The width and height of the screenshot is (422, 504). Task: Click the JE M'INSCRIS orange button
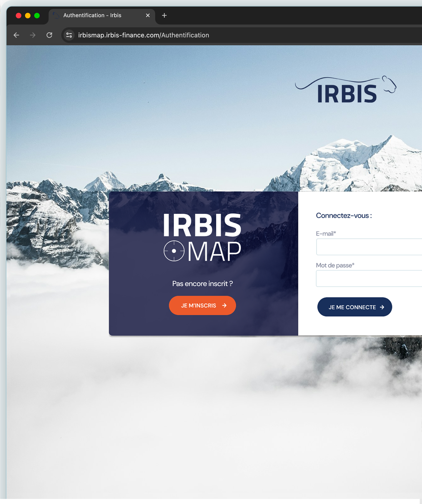202,305
